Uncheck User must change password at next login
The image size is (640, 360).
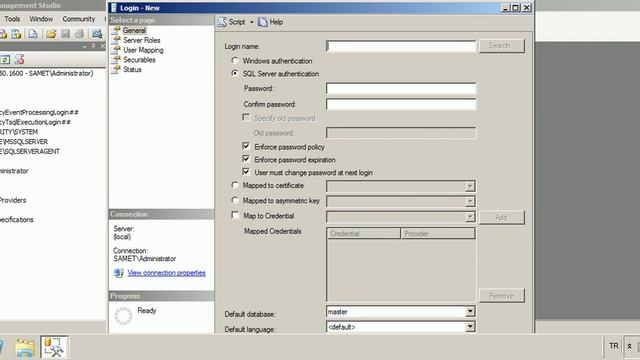click(x=246, y=172)
